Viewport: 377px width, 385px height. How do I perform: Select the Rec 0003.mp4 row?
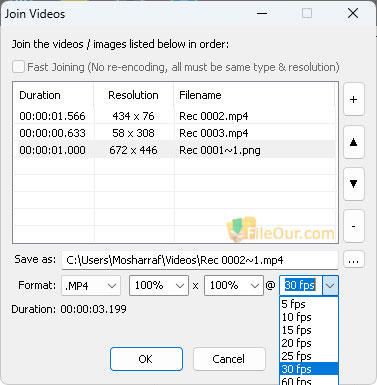pyautogui.click(x=175, y=133)
